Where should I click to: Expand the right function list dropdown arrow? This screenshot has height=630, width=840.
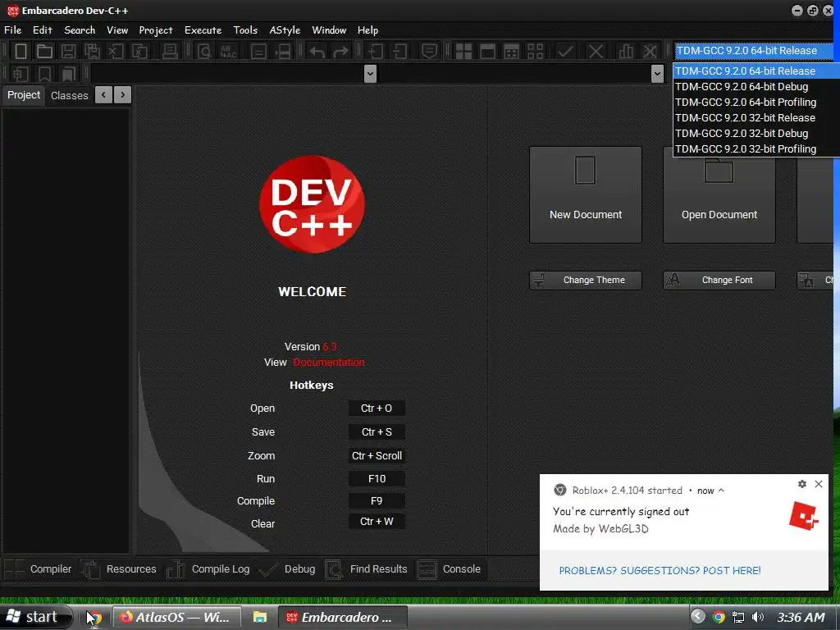(x=657, y=73)
